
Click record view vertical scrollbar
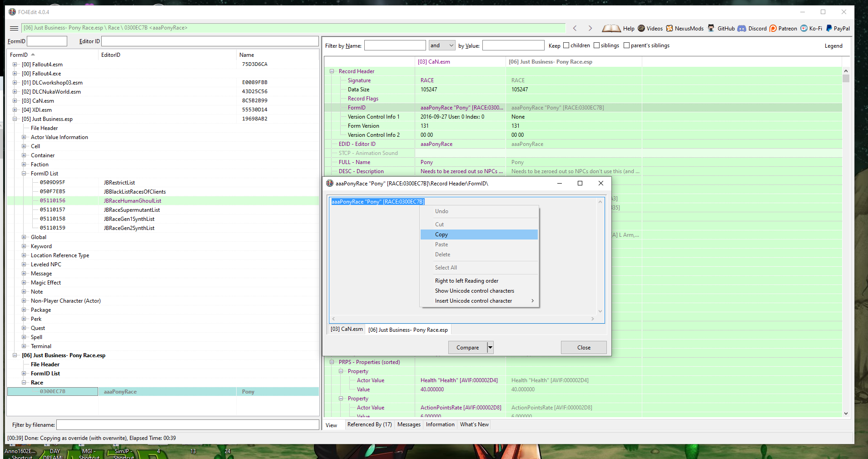coord(846,242)
